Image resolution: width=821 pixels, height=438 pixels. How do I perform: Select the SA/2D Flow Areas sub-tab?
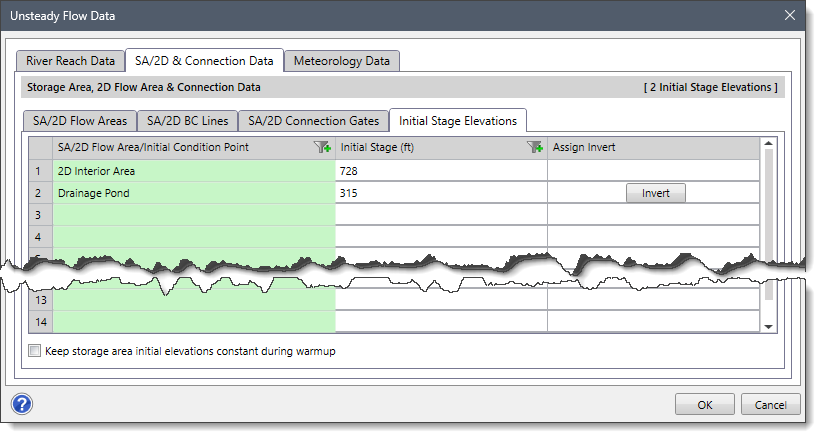click(80, 121)
